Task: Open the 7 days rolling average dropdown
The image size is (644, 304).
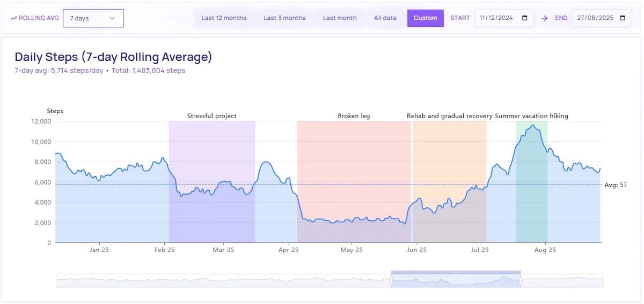Action: [x=93, y=18]
